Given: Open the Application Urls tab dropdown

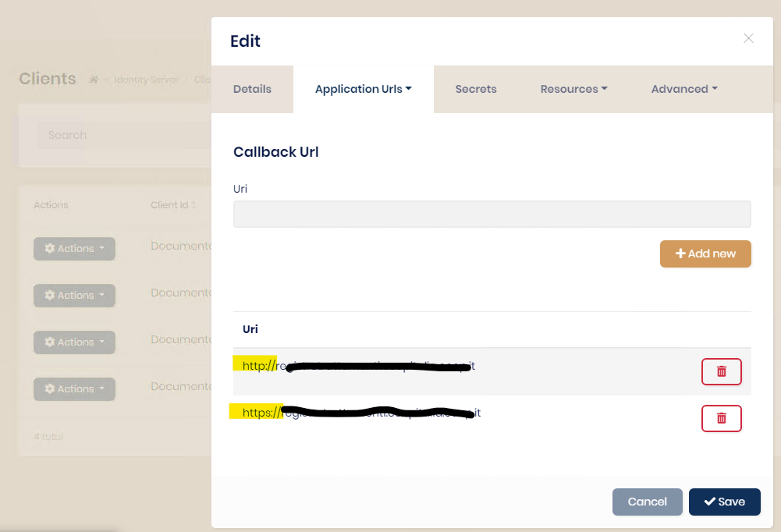Looking at the screenshot, I should [x=363, y=89].
